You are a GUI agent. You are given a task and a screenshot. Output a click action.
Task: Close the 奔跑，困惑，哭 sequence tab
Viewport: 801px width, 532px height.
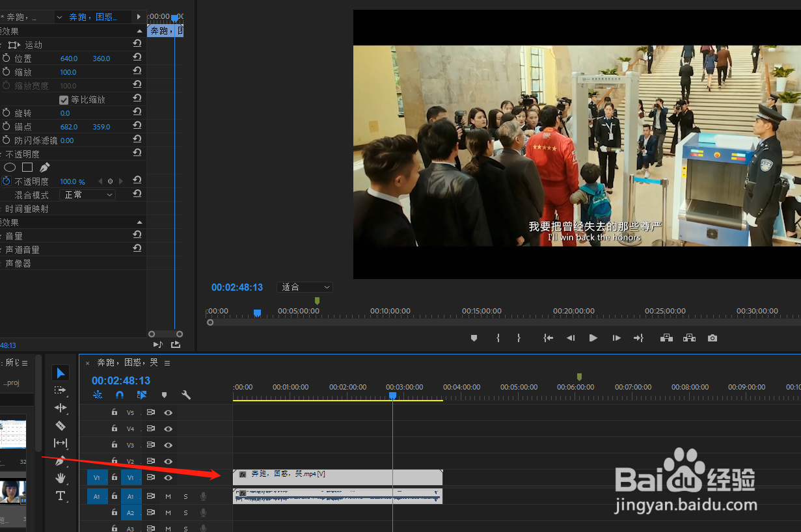88,363
